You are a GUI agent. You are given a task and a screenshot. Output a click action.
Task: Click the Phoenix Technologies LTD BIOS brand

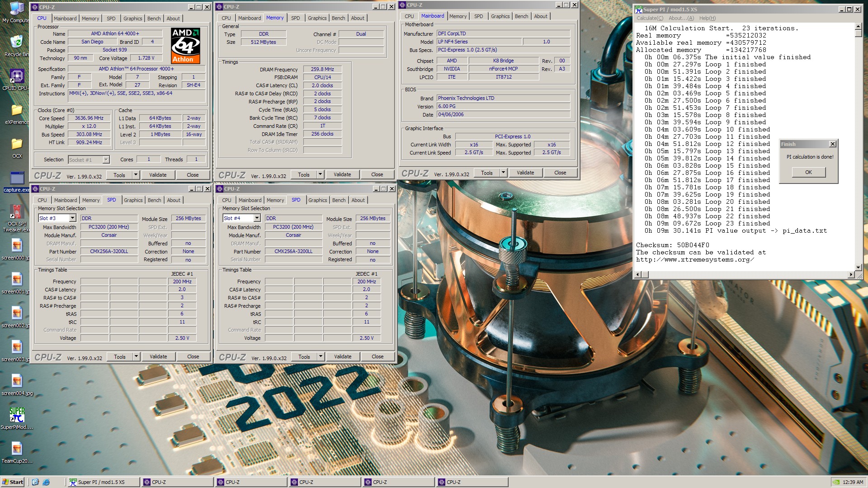pos(503,98)
